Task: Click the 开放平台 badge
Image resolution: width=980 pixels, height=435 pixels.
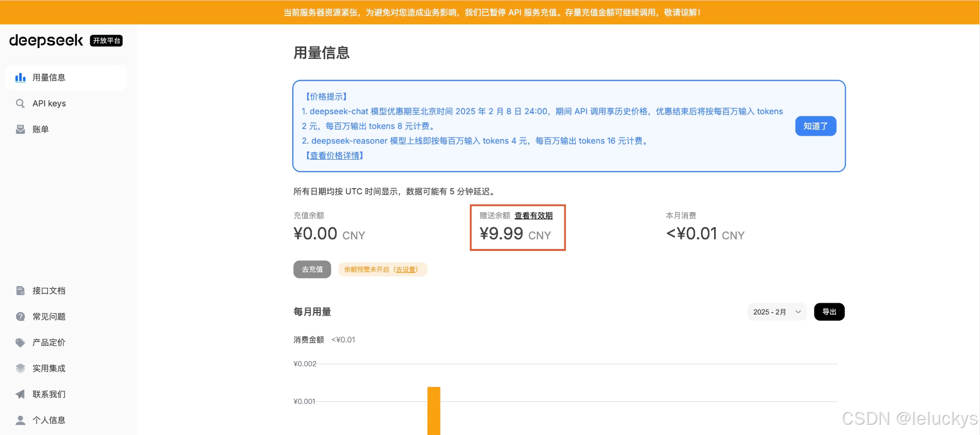Action: coord(106,40)
